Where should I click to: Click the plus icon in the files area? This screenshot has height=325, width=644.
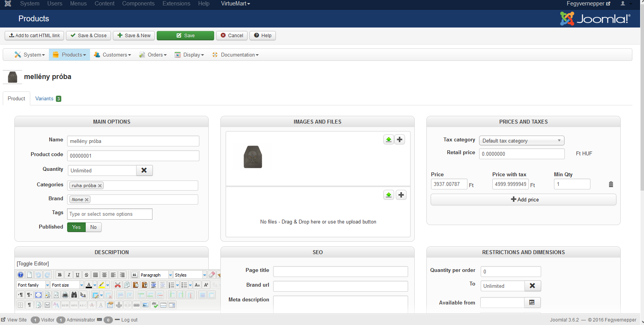pos(401,195)
